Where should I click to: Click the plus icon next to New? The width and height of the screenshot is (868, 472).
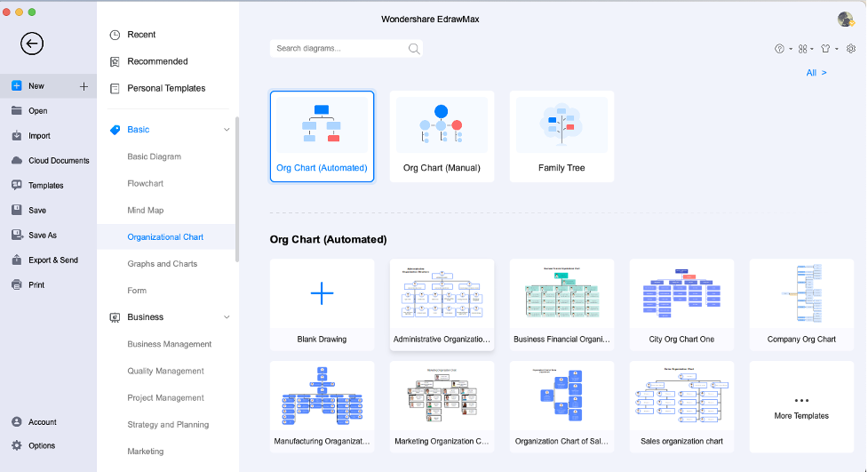tap(84, 86)
